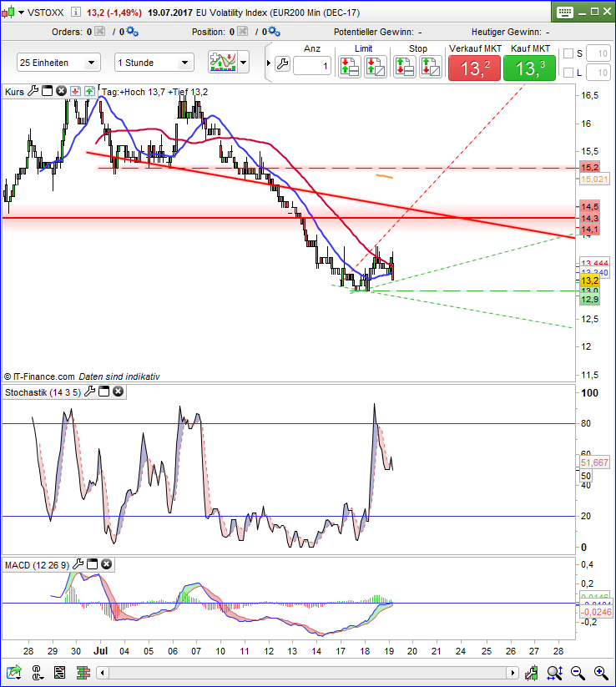616x687 pixels.
Task: Maximize the MACD panel
Action: pyautogui.click(x=92, y=564)
